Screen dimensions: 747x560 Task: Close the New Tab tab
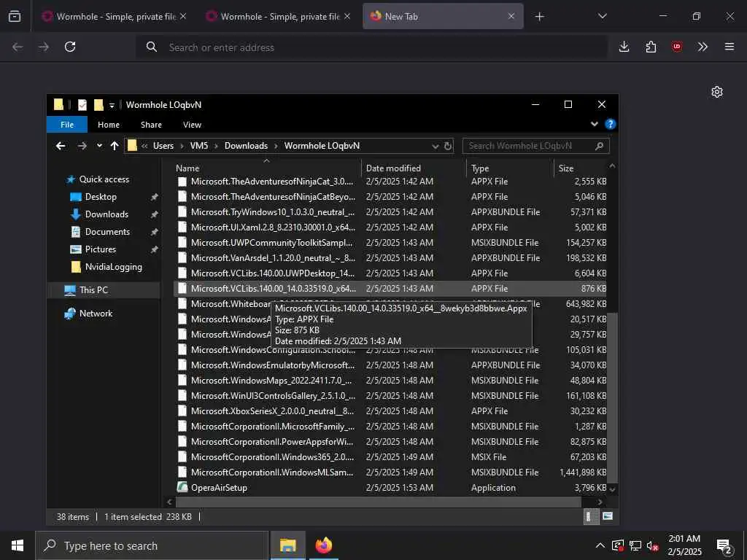[511, 16]
